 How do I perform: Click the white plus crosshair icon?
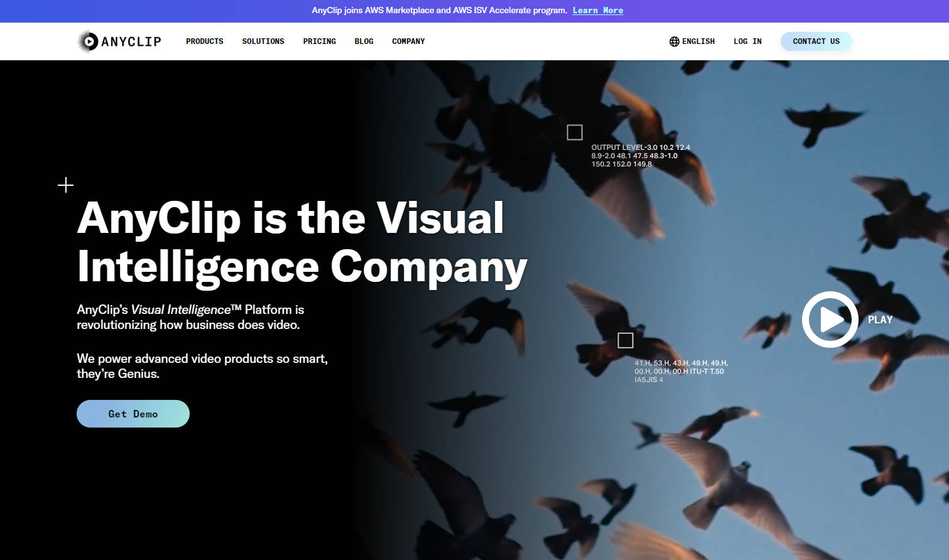(x=65, y=185)
